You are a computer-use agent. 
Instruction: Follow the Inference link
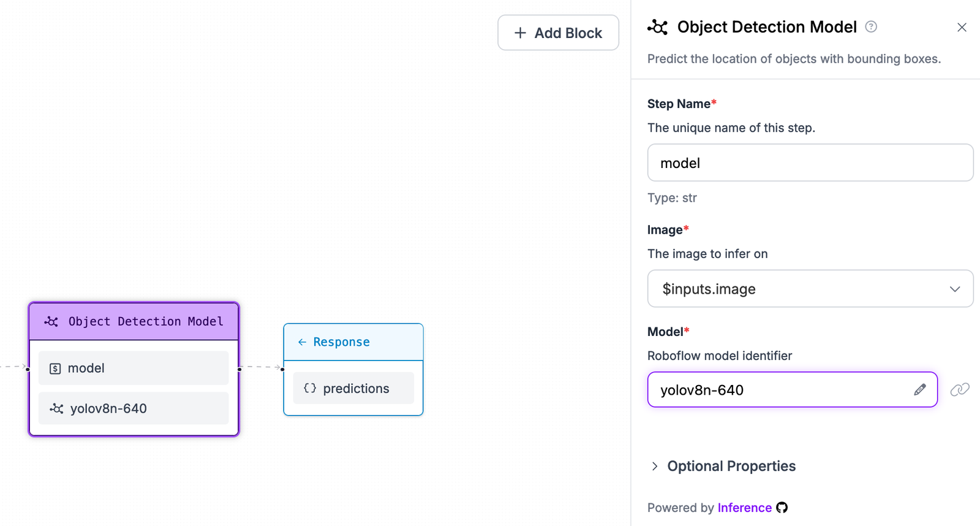tap(745, 508)
